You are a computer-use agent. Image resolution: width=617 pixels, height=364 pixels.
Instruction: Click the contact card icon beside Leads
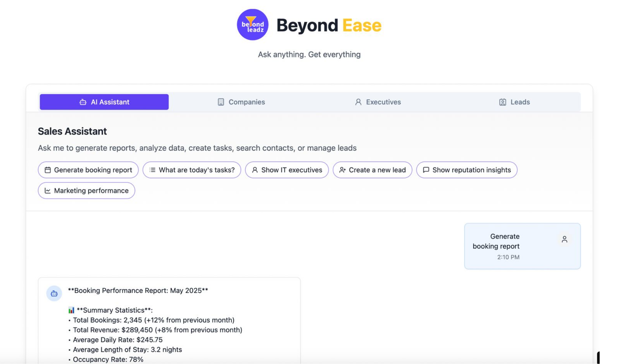pos(502,102)
